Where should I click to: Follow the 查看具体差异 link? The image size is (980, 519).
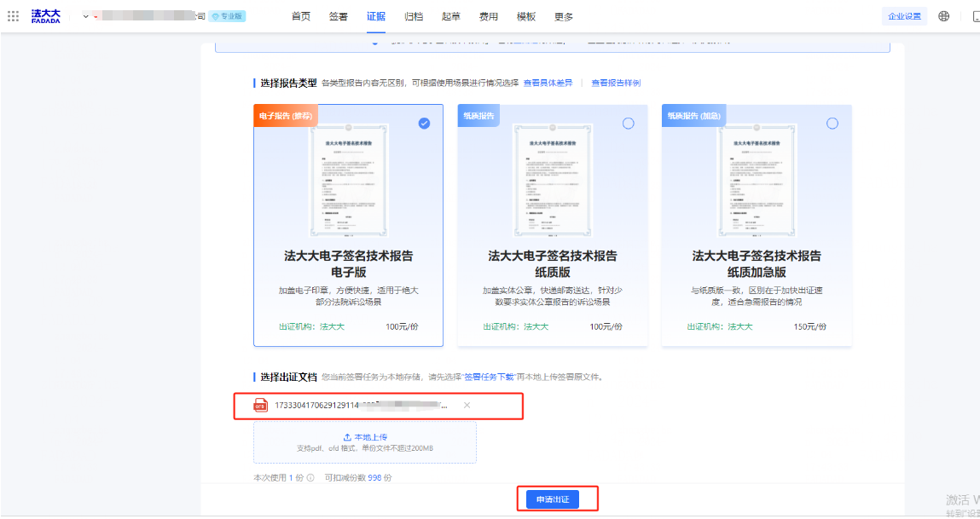point(548,83)
